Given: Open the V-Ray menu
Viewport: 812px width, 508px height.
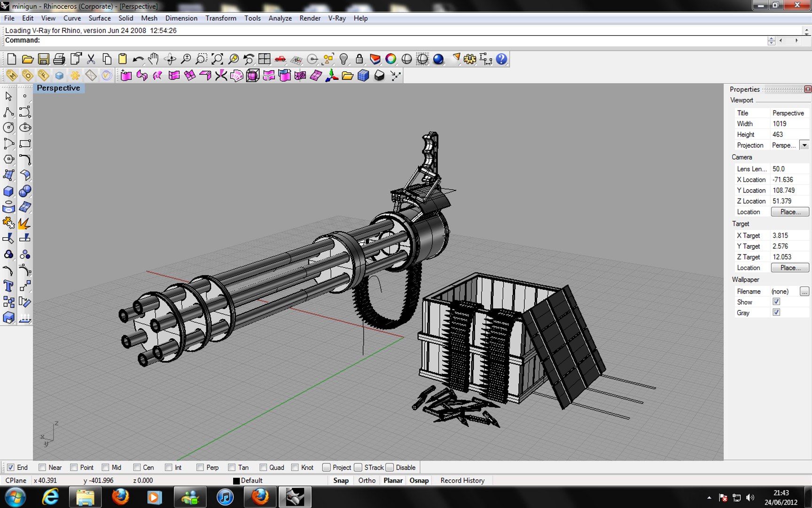Looking at the screenshot, I should (337, 18).
